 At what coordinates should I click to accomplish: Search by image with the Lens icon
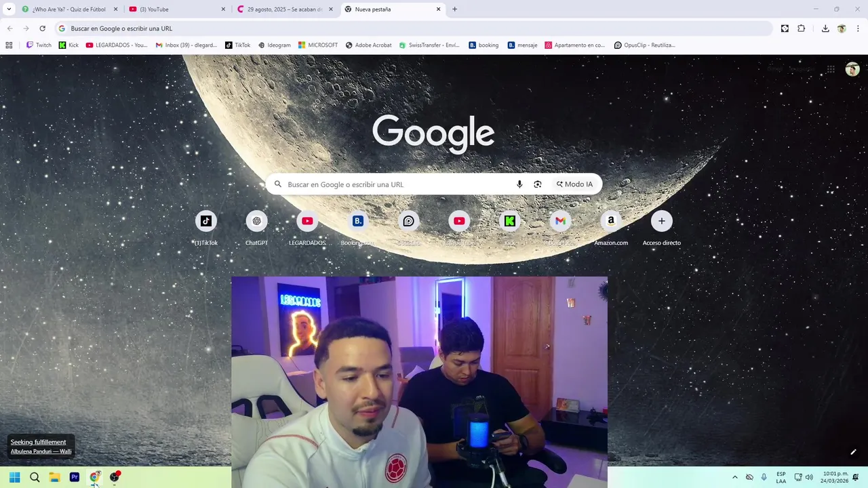[x=538, y=184]
